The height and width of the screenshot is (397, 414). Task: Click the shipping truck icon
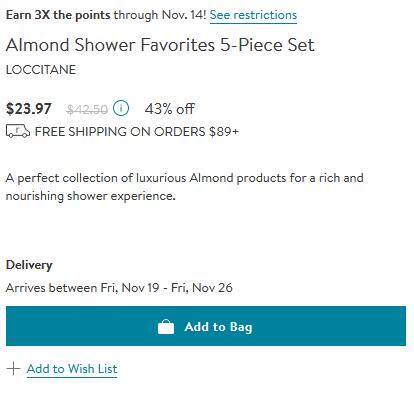tap(18, 131)
